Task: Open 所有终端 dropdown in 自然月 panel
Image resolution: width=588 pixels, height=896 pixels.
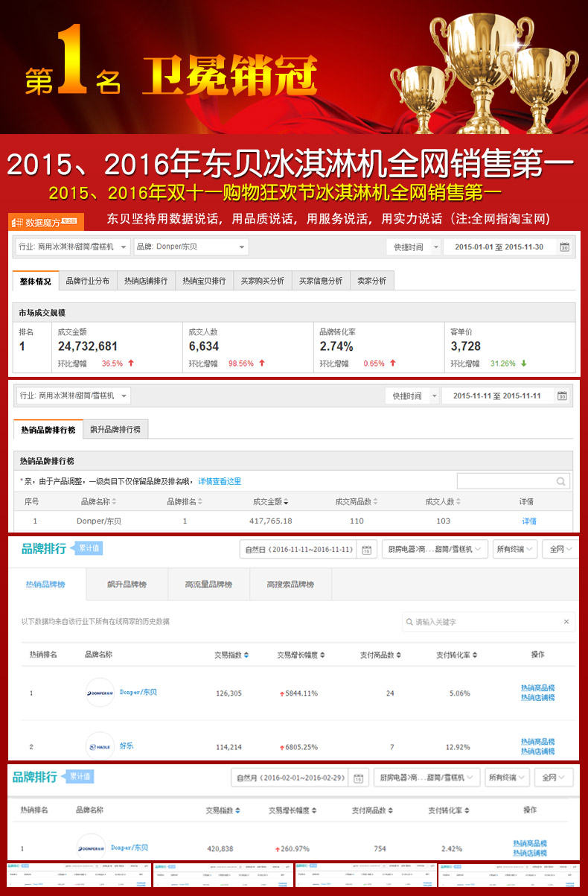Action: click(507, 778)
